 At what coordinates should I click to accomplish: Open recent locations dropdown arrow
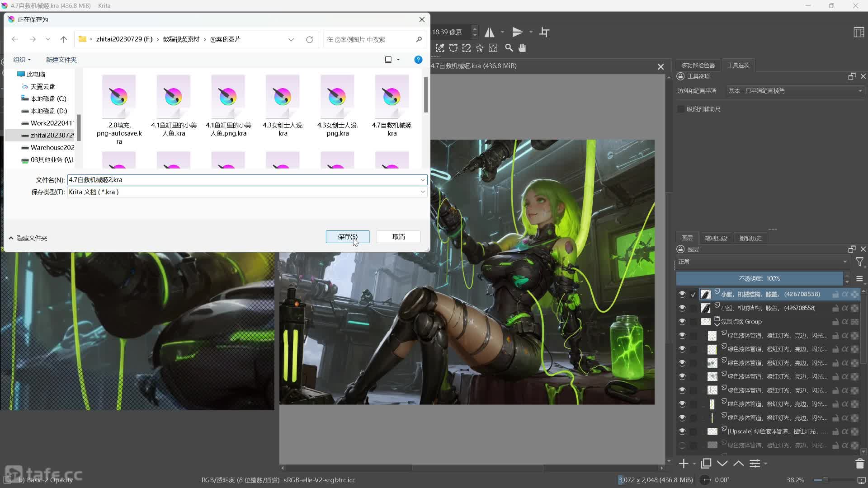(48, 40)
